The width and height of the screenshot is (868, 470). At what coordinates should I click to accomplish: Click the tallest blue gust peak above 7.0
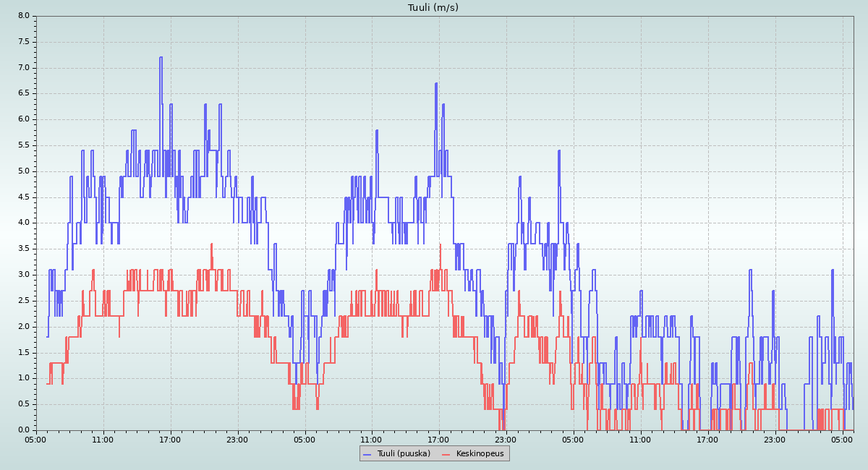coord(161,58)
